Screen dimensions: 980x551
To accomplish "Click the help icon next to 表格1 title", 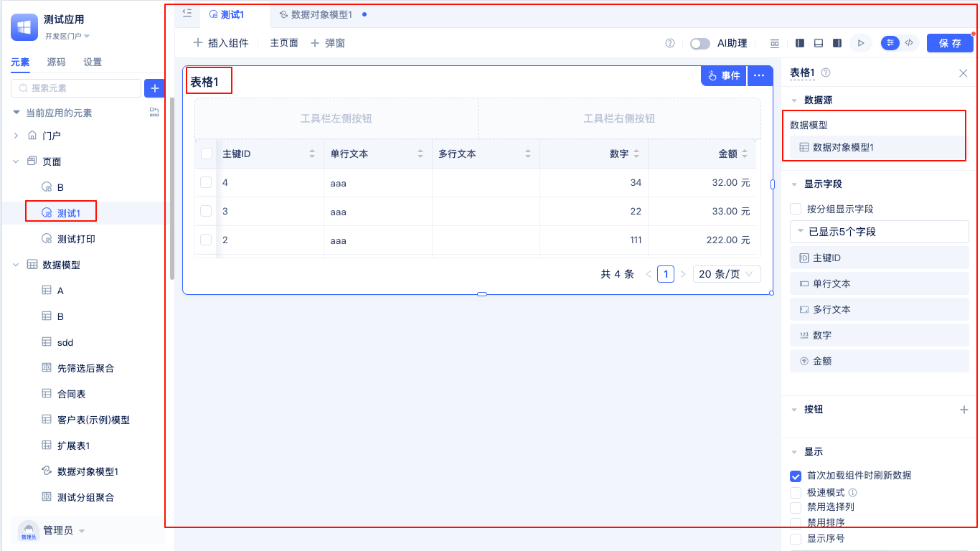I will pyautogui.click(x=826, y=72).
